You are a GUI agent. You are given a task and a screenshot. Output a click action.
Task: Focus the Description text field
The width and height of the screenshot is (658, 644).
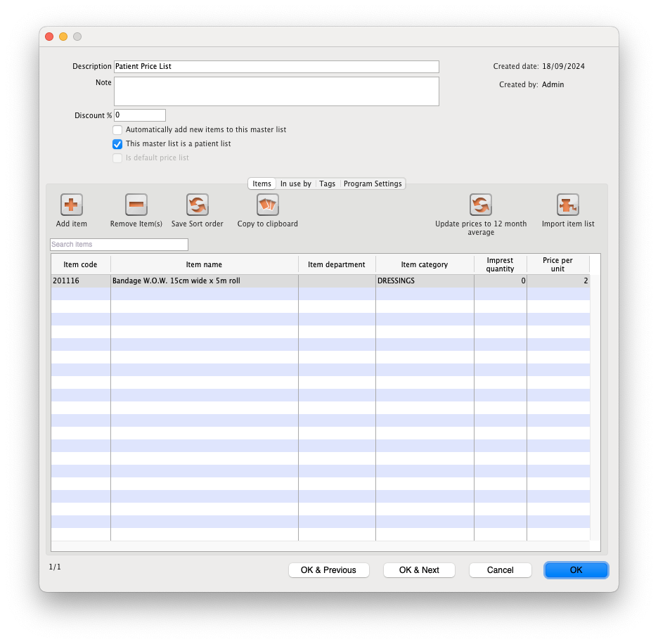point(276,67)
